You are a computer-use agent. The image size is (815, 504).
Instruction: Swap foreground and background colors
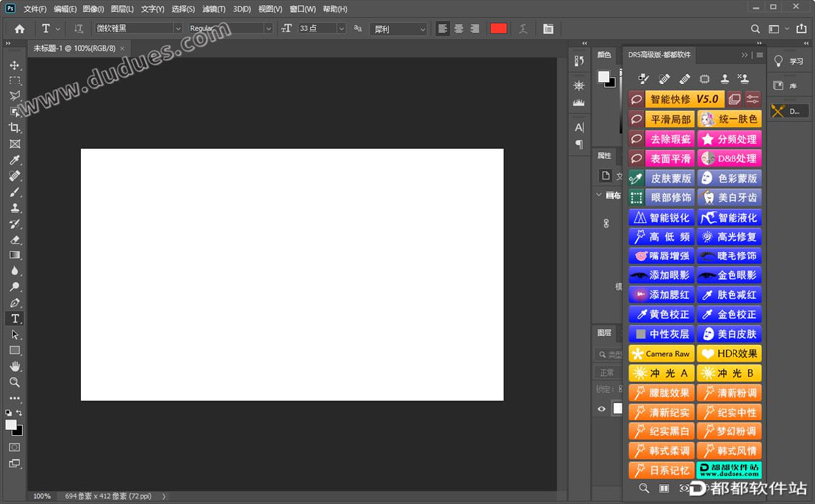pyautogui.click(x=19, y=412)
